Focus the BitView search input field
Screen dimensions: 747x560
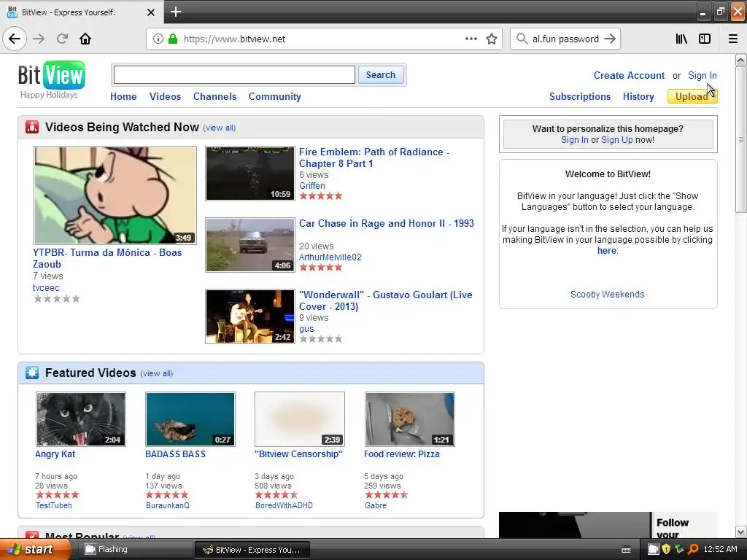[234, 75]
